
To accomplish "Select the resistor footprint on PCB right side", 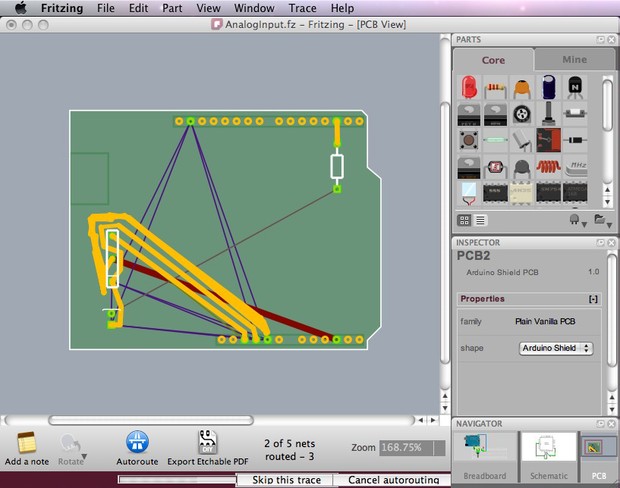I will (x=337, y=166).
